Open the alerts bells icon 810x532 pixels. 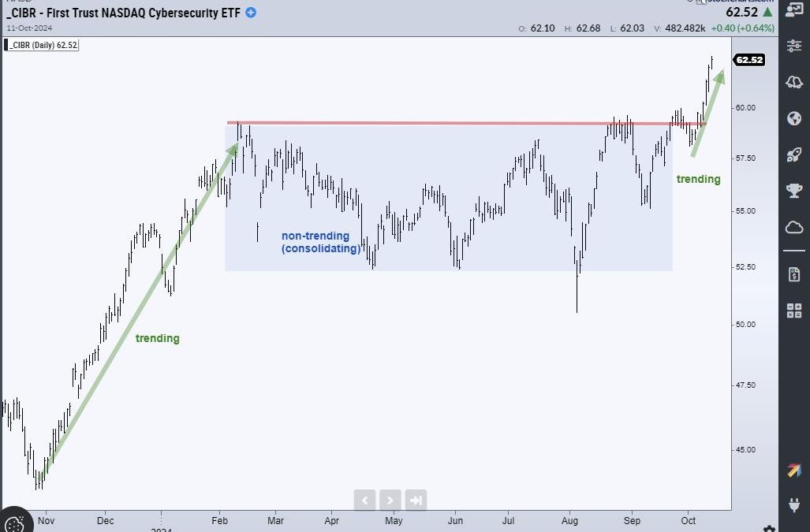tap(794, 81)
